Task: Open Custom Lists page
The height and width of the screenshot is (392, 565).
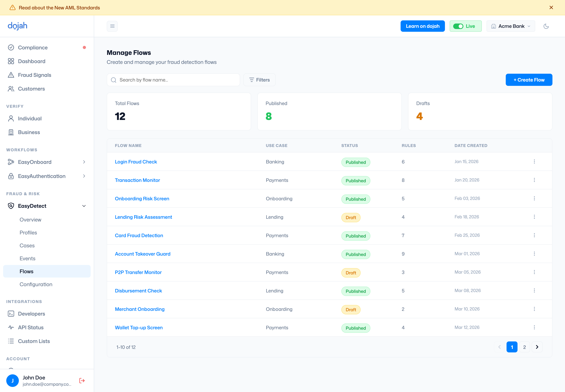Action: pyautogui.click(x=47, y=341)
